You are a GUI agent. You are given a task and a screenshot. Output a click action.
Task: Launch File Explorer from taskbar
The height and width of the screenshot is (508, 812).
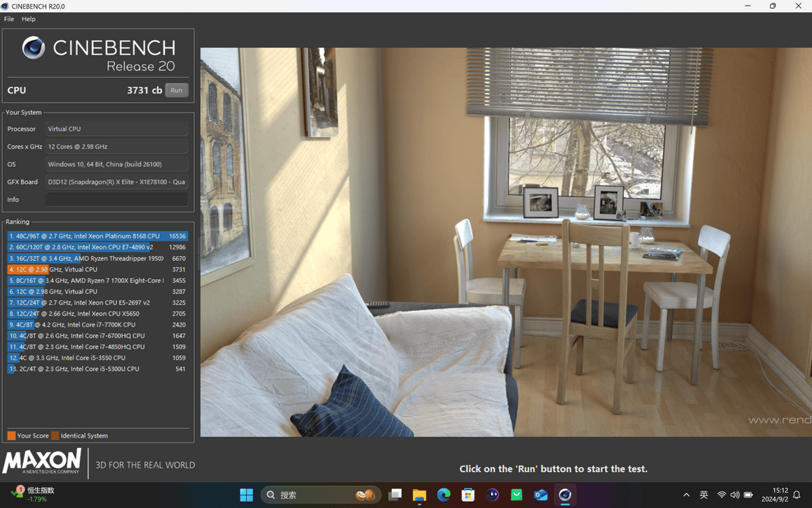420,495
